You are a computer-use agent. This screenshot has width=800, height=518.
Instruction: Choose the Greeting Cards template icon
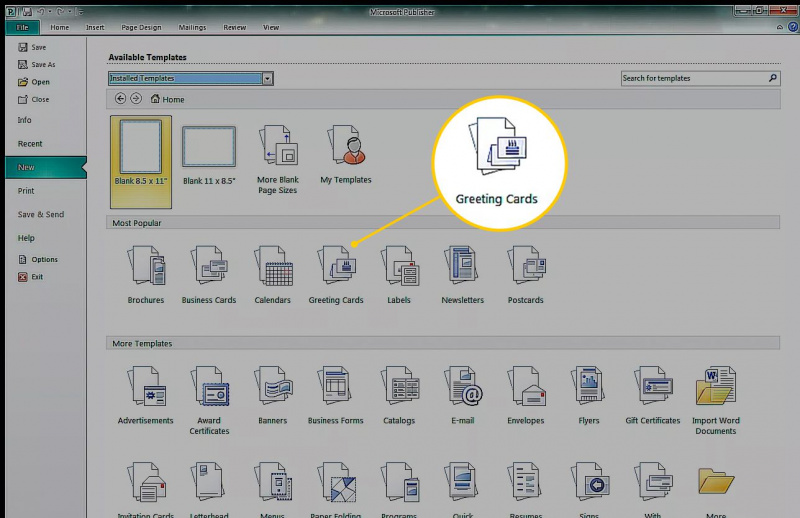click(x=336, y=265)
